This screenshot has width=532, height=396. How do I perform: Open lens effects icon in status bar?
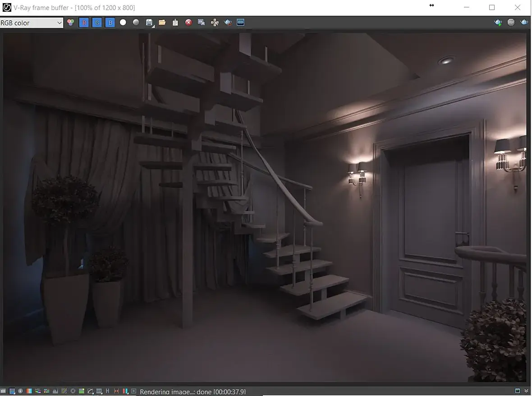pos(134,391)
